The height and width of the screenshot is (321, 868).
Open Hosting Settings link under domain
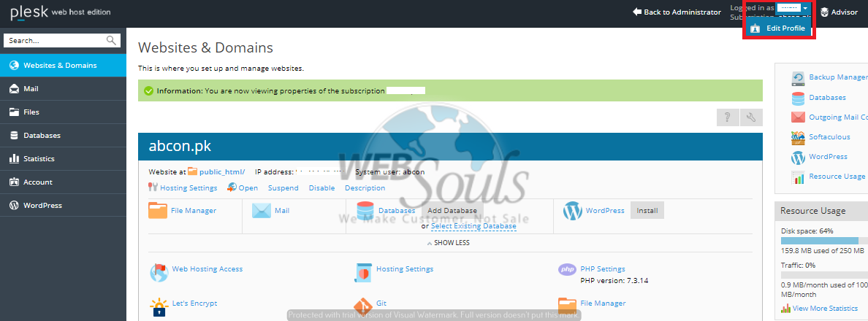click(x=189, y=187)
